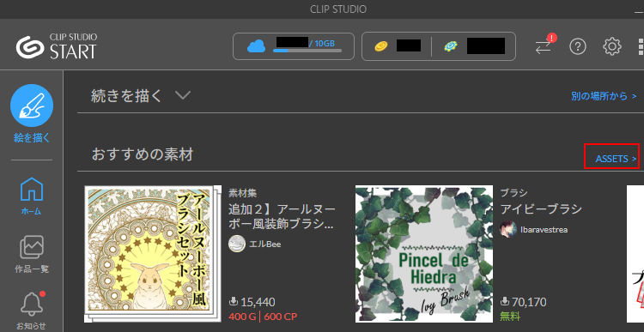644x332 pixels.
Task: Click the ブラシ category label
Action: click(x=513, y=192)
